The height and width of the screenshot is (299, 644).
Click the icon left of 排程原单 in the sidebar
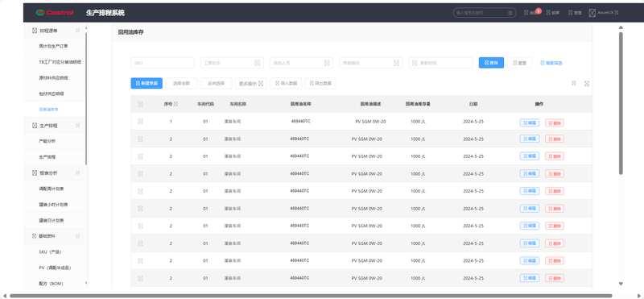[35, 31]
